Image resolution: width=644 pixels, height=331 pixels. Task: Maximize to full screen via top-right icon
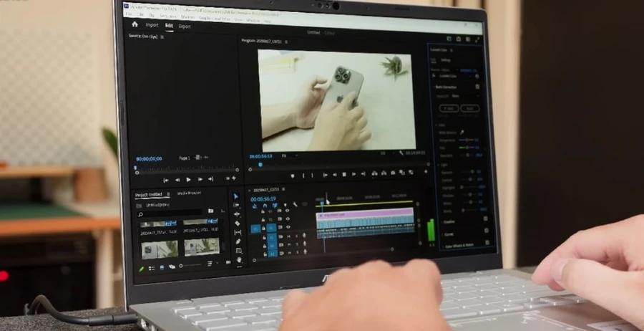point(477,39)
